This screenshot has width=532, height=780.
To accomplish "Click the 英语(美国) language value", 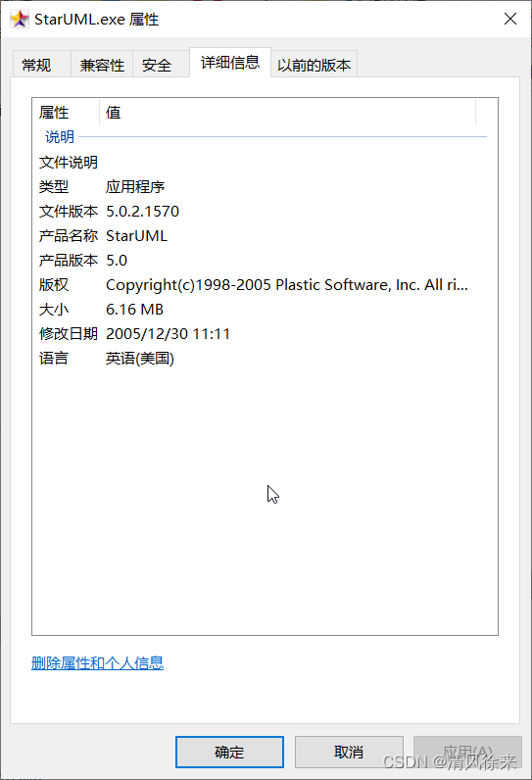I will click(x=140, y=359).
